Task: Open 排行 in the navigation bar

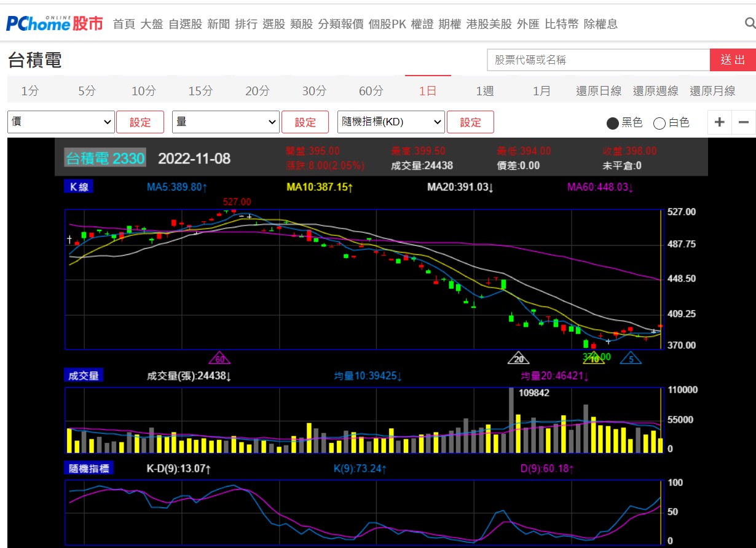Action: [246, 24]
